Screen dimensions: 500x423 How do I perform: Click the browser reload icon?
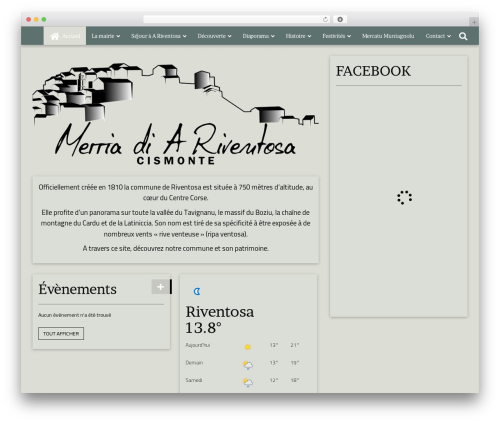click(325, 19)
